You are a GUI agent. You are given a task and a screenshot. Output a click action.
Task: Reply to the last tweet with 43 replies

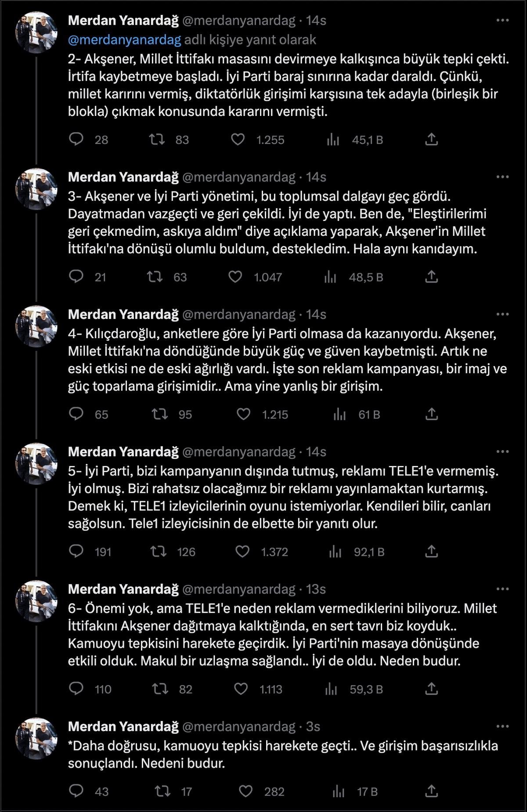(x=76, y=791)
